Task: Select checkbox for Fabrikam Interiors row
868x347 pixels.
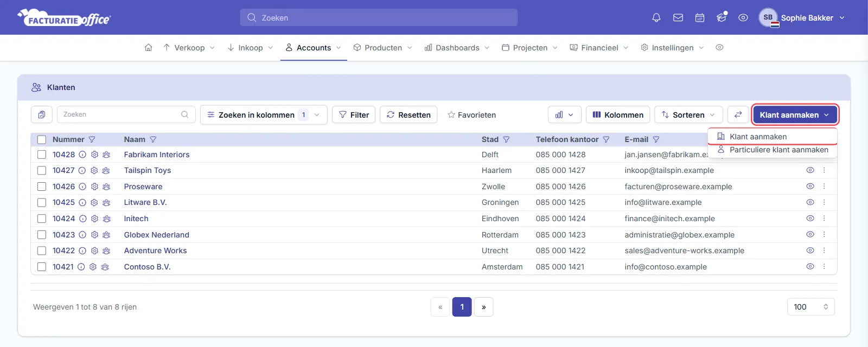Action: pyautogui.click(x=42, y=155)
